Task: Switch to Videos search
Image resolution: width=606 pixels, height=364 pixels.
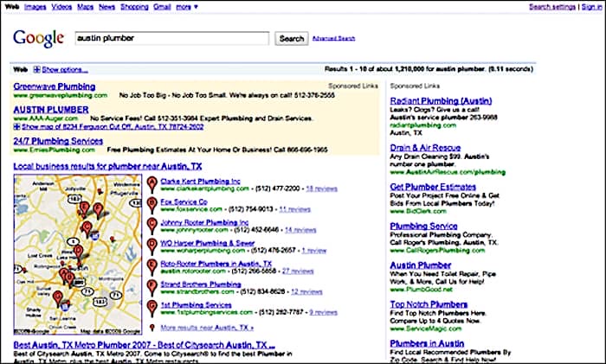Action: point(61,7)
